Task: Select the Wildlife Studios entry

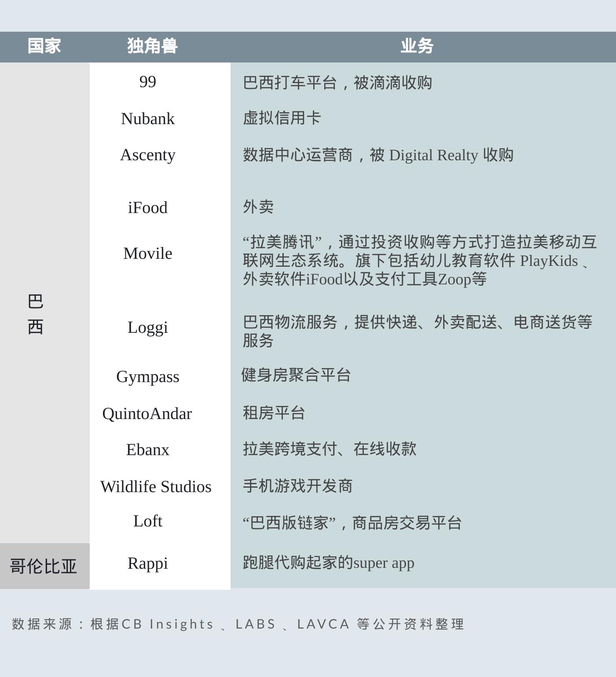Action: point(155,487)
